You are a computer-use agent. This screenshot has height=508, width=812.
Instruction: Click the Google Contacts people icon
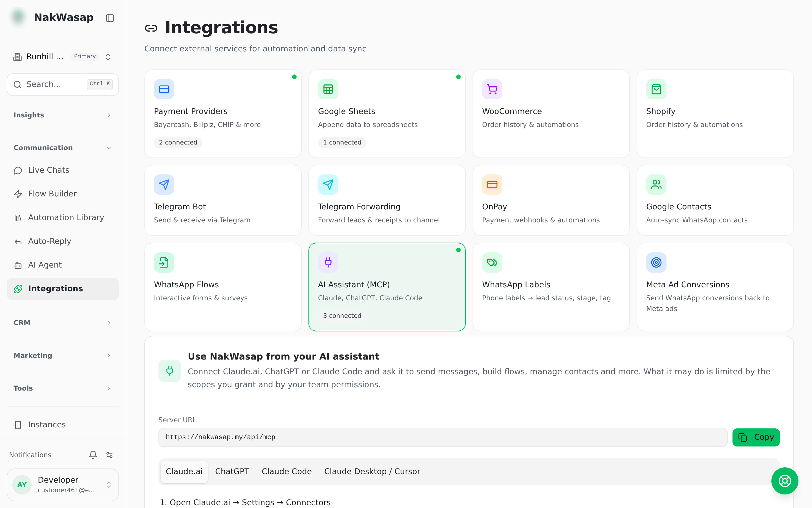[656, 185]
